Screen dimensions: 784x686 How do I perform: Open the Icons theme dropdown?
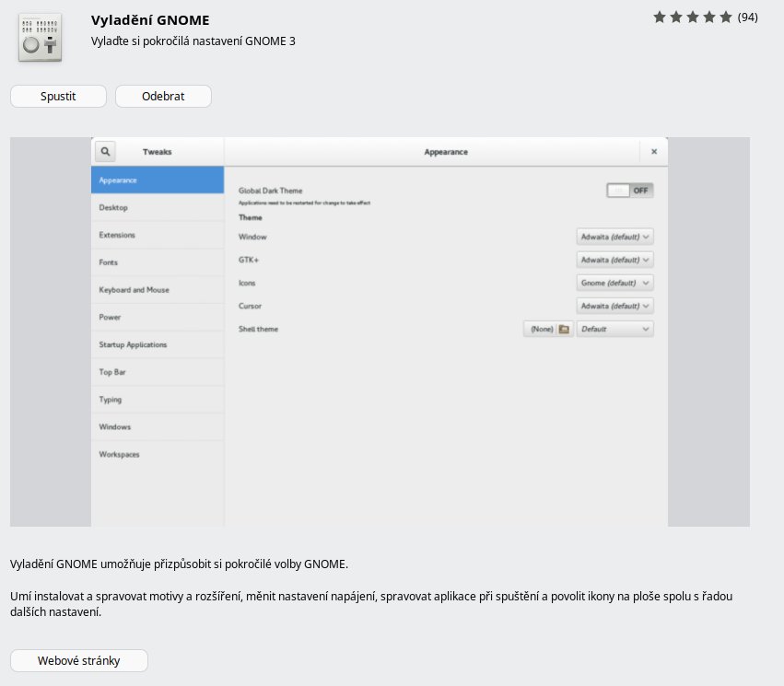pos(615,283)
